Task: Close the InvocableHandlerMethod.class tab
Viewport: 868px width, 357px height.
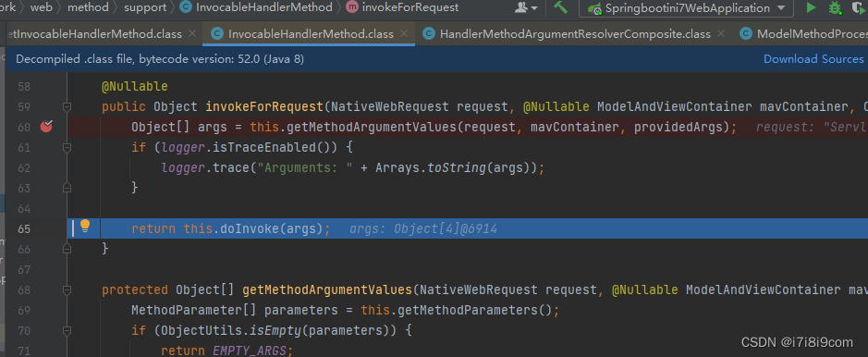Action: click(405, 34)
